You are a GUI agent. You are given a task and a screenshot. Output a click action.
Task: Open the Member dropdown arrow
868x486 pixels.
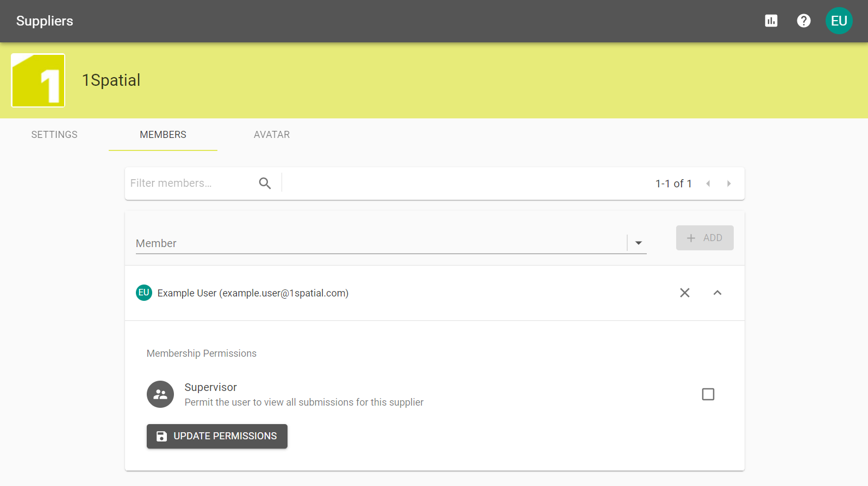tap(639, 243)
